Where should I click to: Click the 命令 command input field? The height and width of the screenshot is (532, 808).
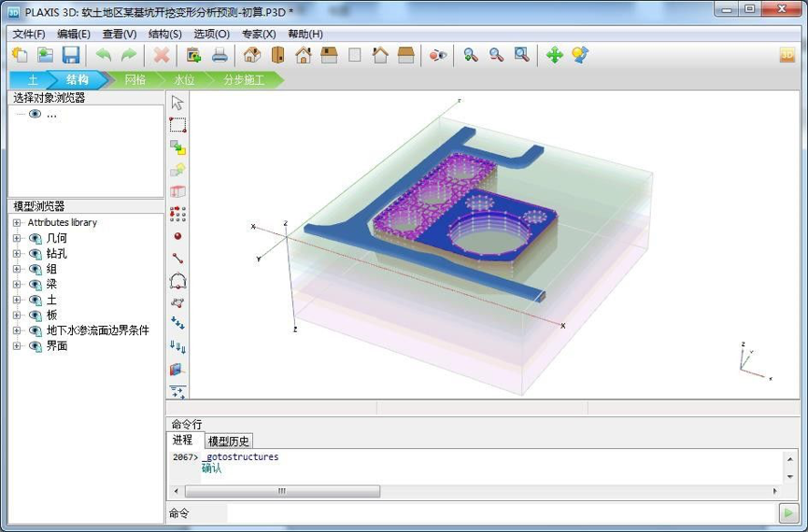click(500, 513)
